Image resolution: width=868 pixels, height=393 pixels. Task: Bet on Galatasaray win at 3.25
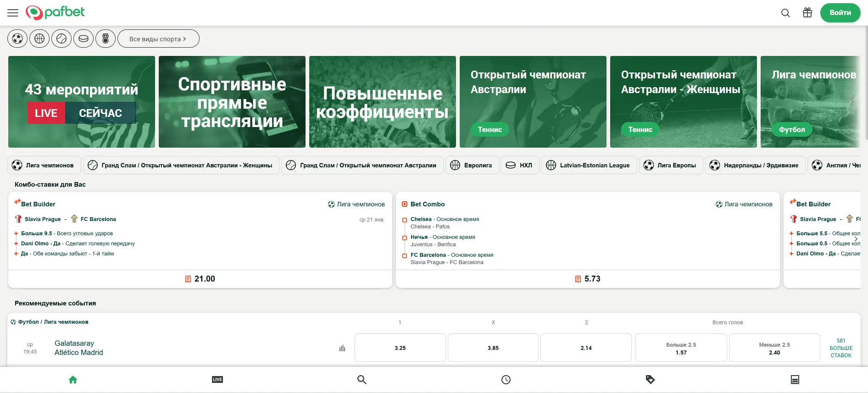[x=400, y=348]
